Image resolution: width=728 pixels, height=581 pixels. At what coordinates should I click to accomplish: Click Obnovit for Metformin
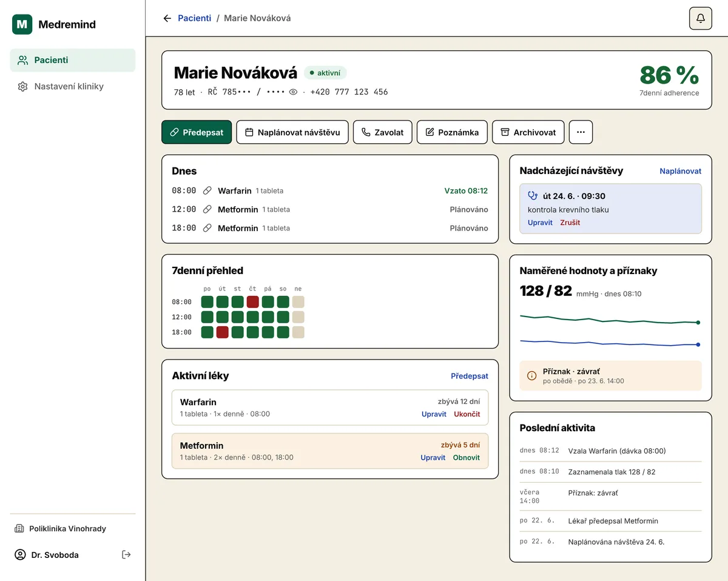click(467, 458)
